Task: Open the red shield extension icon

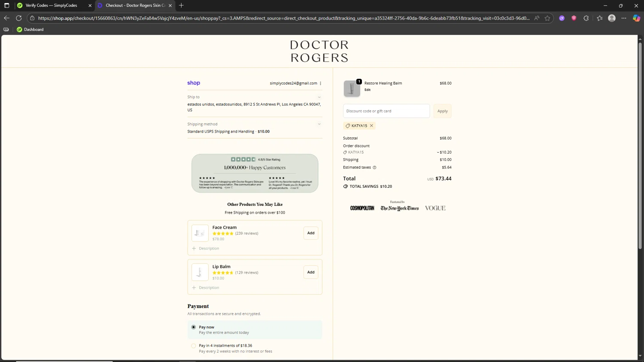Action: [574, 18]
